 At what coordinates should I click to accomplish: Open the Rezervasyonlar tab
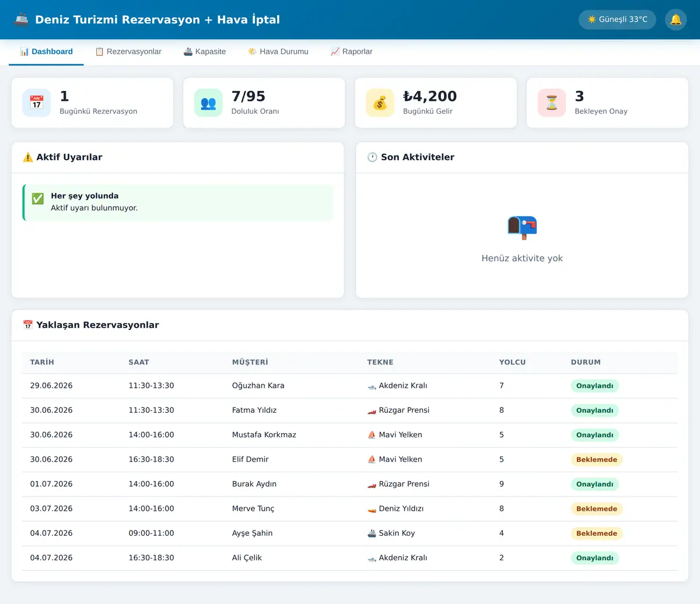pyautogui.click(x=128, y=52)
